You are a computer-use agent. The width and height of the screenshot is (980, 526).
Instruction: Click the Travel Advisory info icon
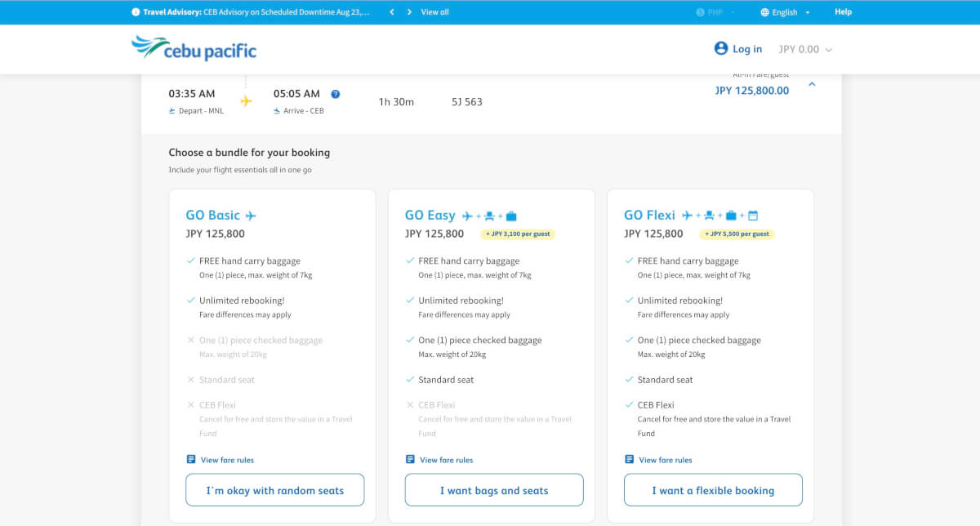point(136,12)
